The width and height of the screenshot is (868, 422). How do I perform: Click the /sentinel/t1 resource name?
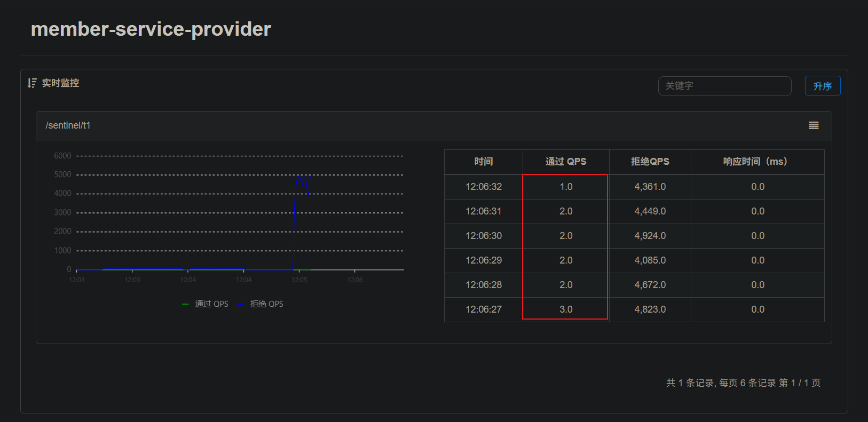point(68,125)
